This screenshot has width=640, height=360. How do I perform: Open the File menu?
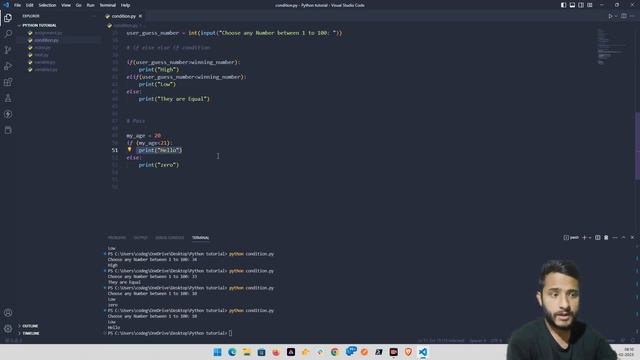(x=17, y=5)
